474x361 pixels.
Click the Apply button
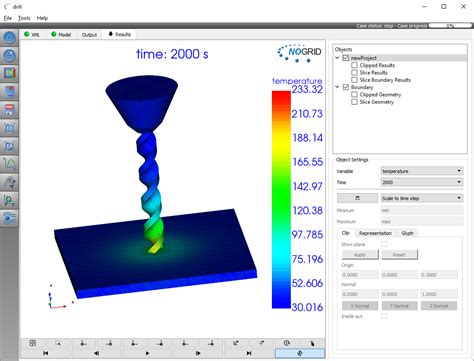tap(360, 255)
